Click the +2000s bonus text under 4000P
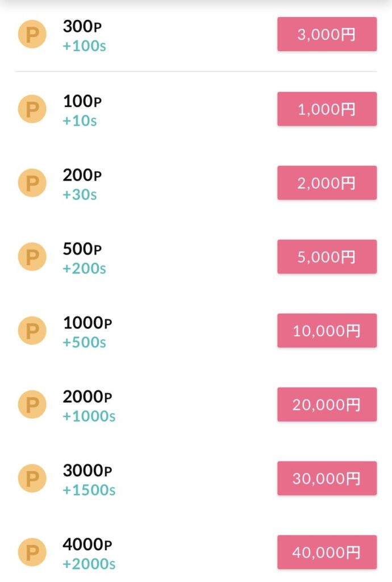Screen dimensions: 392x582 click(x=88, y=565)
